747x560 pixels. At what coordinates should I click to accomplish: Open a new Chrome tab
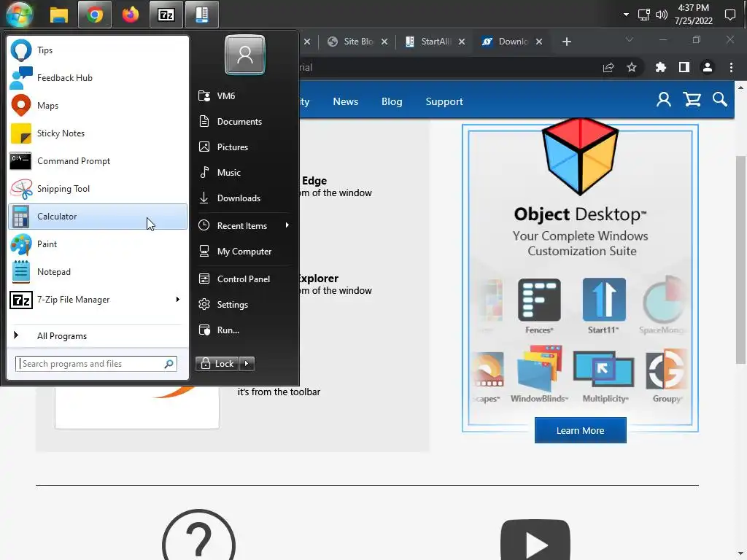566,42
